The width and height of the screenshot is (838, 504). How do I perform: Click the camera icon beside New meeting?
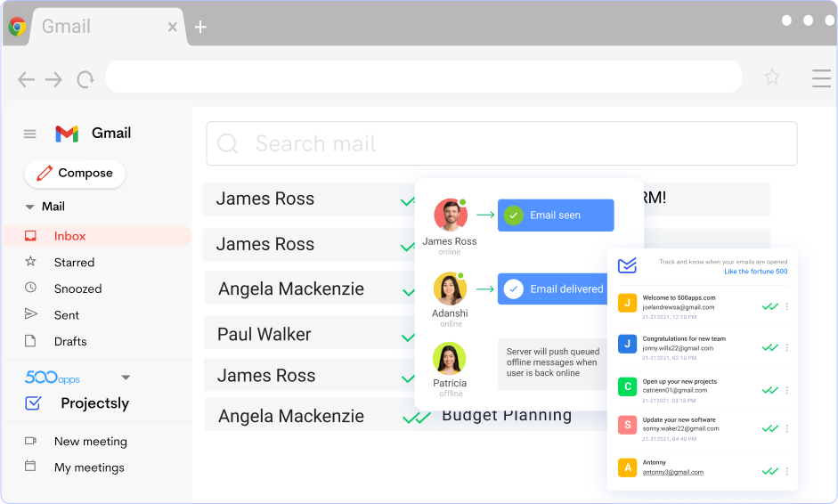click(30, 441)
